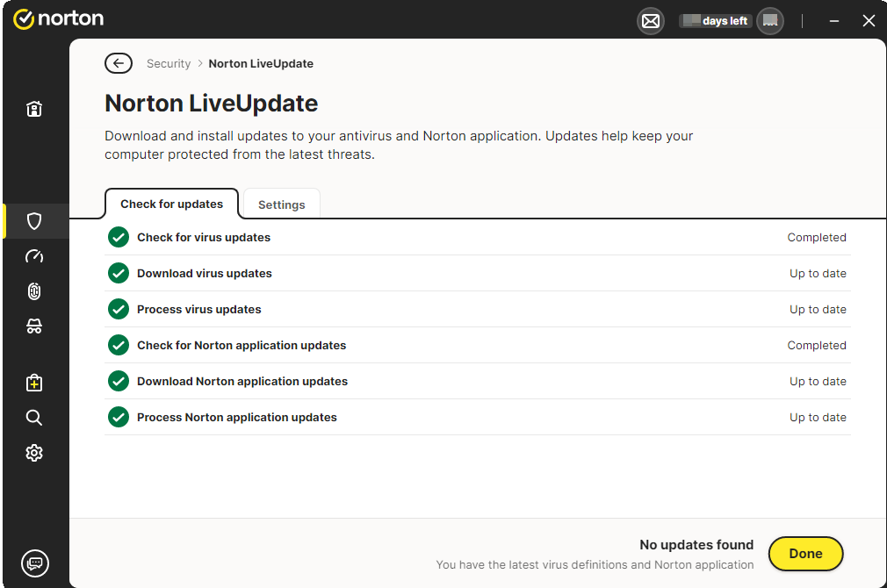Image resolution: width=887 pixels, height=588 pixels.
Task: Click the Done button
Action: point(805,554)
